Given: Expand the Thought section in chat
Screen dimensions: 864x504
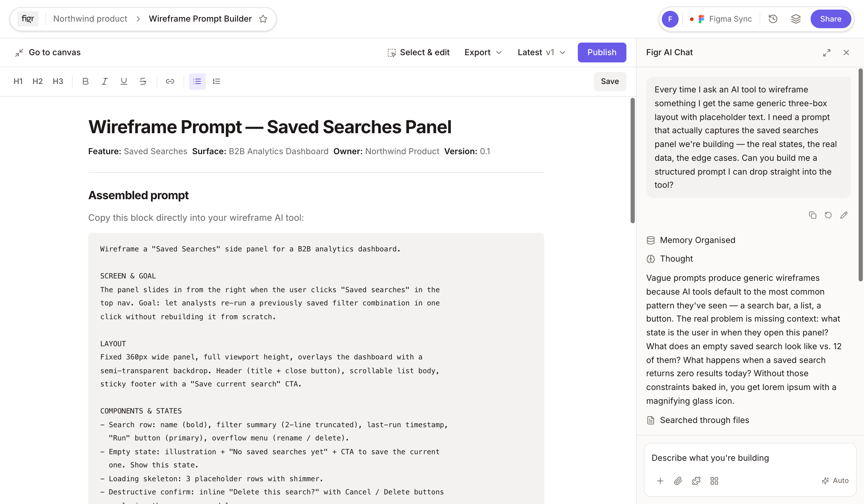Looking at the screenshot, I should (x=670, y=259).
